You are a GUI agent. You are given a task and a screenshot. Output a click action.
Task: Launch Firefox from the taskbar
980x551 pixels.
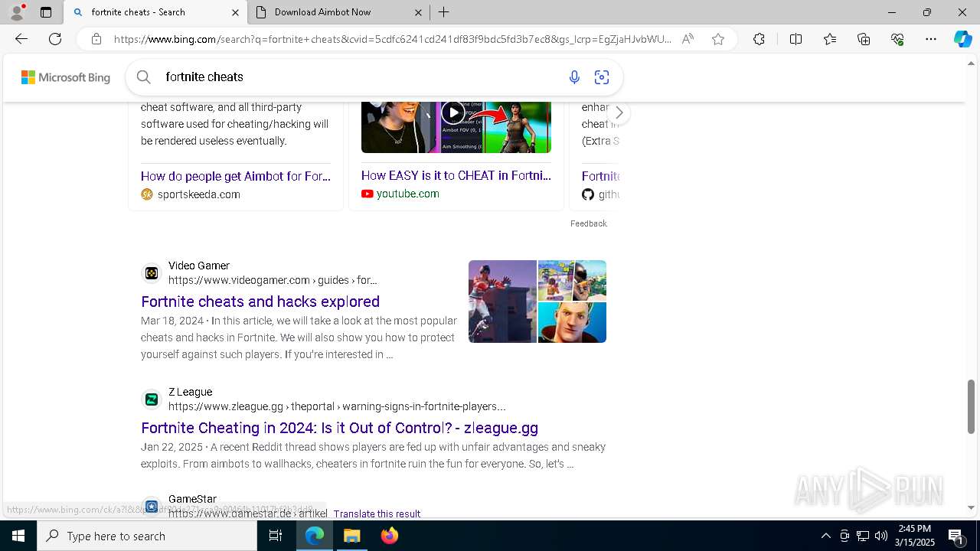(x=390, y=536)
